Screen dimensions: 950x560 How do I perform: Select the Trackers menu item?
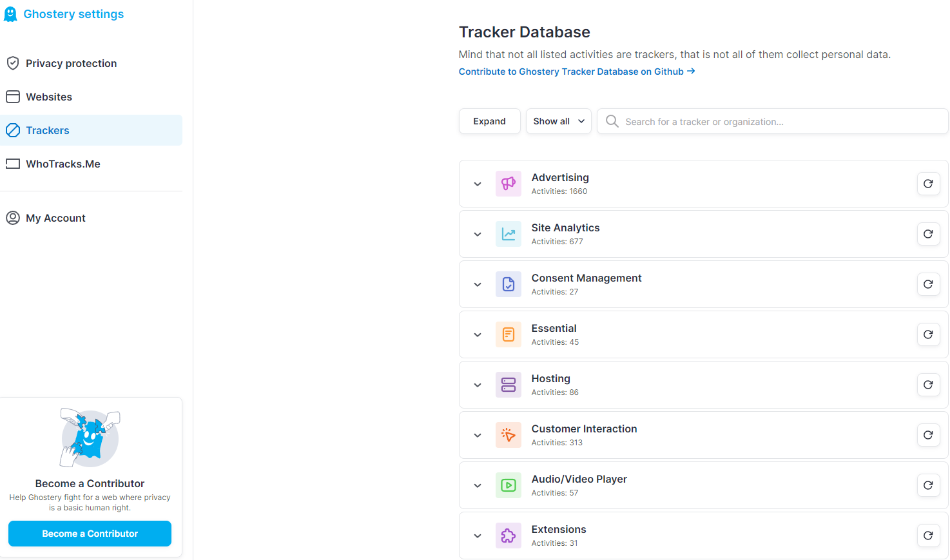coord(91,130)
